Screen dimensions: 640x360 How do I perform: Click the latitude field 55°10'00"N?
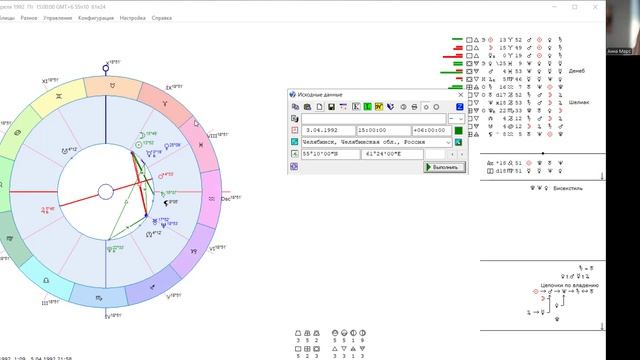click(x=331, y=154)
